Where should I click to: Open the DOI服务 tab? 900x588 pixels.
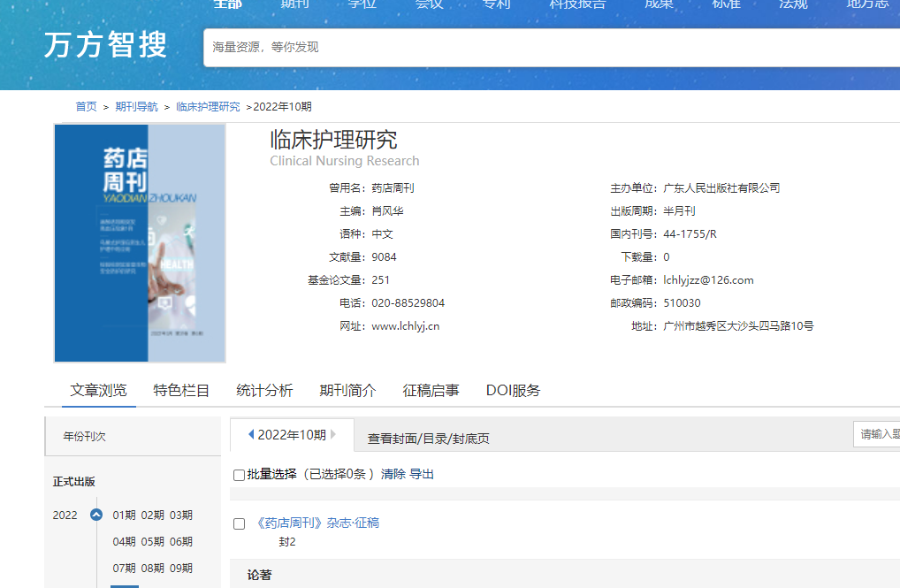click(513, 390)
